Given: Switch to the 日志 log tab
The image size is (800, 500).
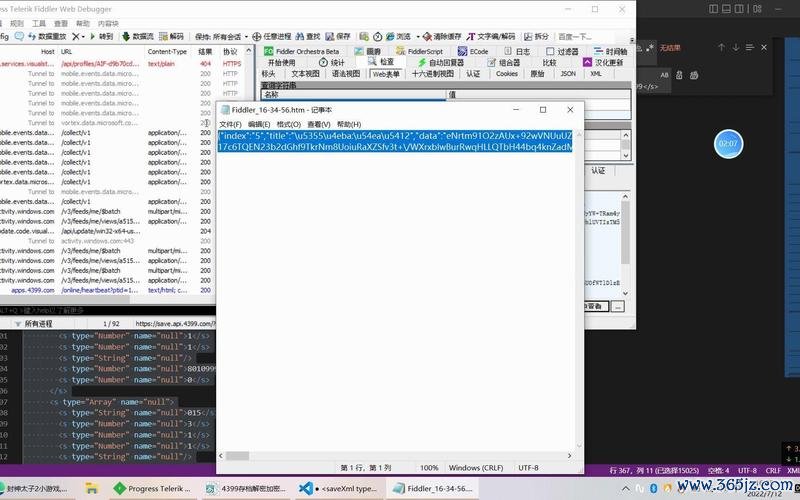Looking at the screenshot, I should tap(517, 51).
